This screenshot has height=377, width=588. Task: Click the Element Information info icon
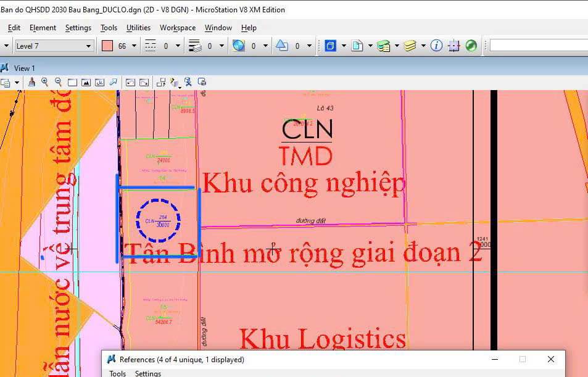[x=437, y=45]
